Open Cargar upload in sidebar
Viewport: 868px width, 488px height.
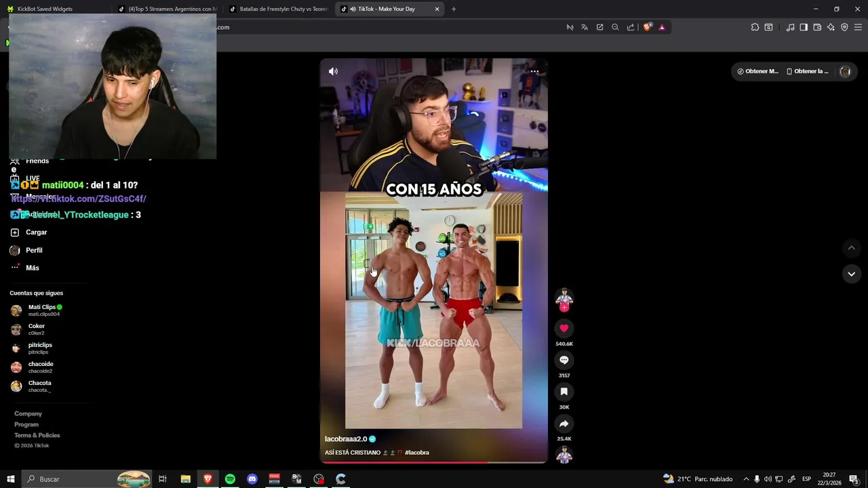point(29,232)
